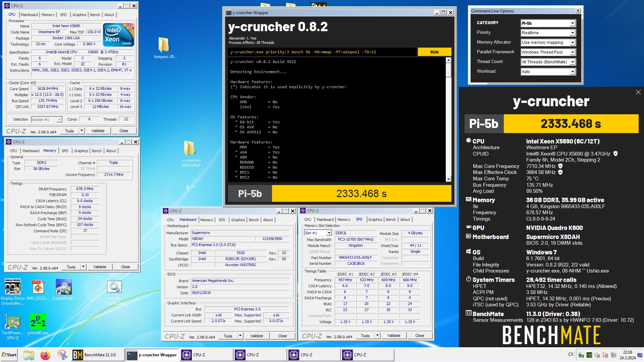Click Tools button in CPU-Z SPD window
The height and width of the screenshot is (362, 644).
tap(365, 336)
